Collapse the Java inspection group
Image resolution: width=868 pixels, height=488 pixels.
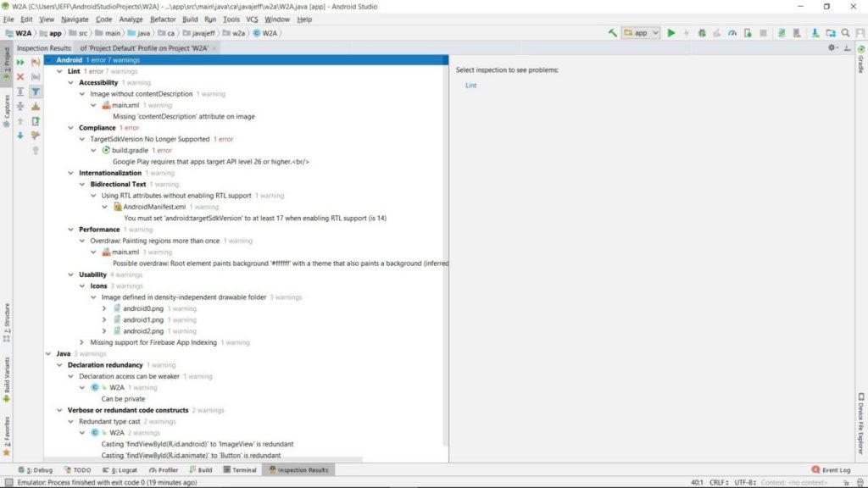click(x=48, y=353)
